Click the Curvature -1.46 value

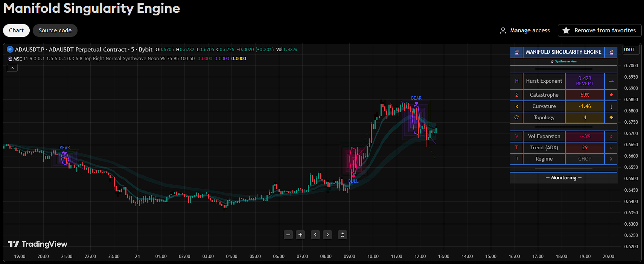point(585,106)
